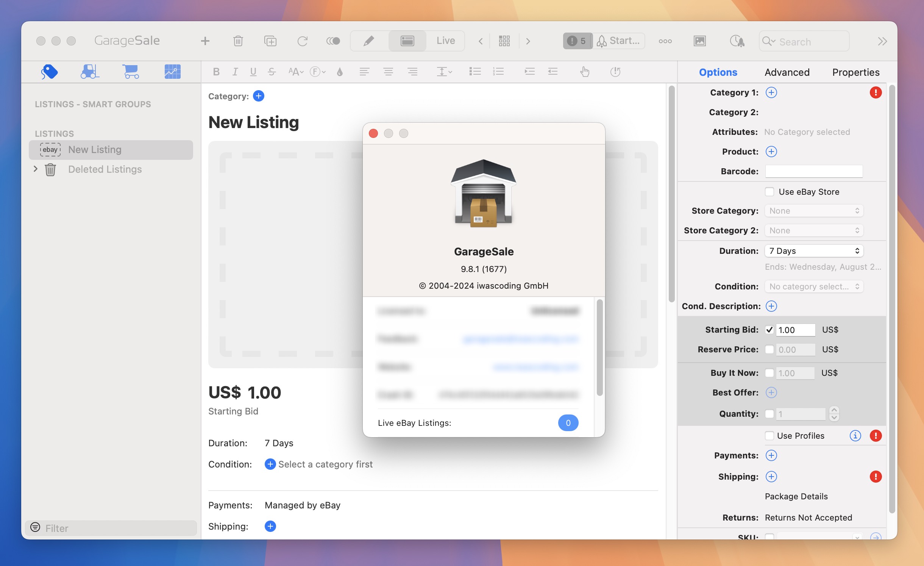Image resolution: width=924 pixels, height=566 pixels.
Task: Enable the Quantity checkbox
Action: 769,414
